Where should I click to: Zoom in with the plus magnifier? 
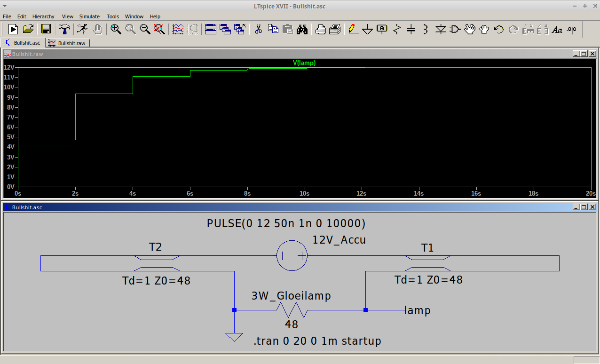coord(116,29)
